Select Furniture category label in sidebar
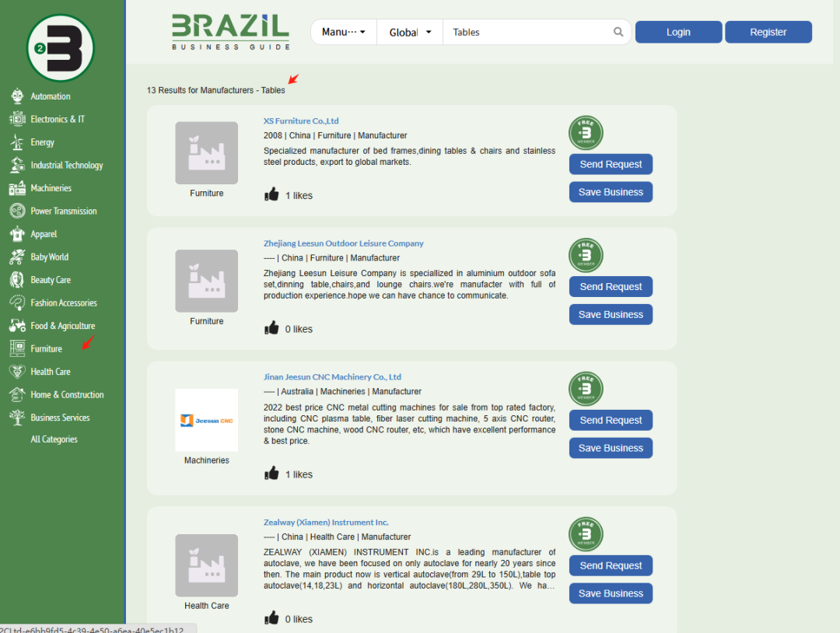This screenshot has width=840, height=633. (x=47, y=348)
